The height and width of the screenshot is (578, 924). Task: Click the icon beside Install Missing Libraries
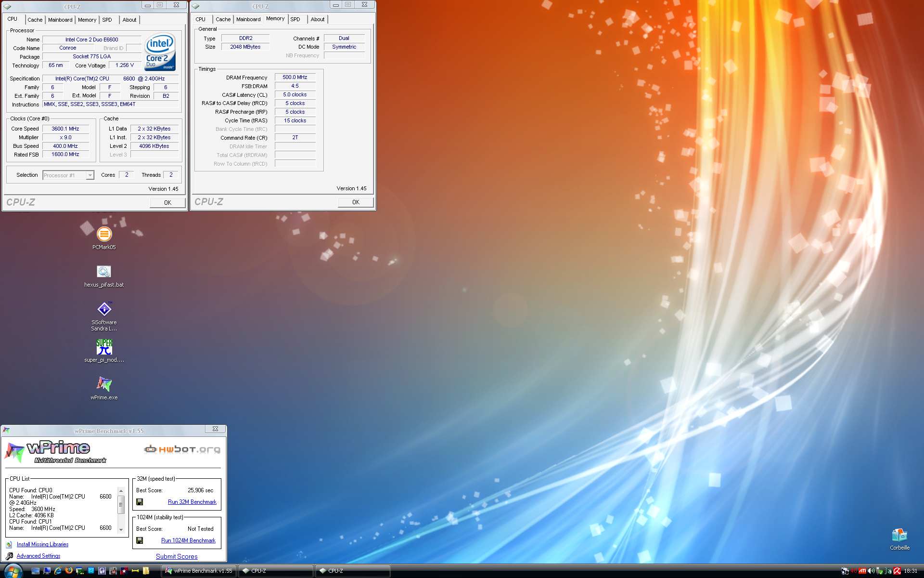click(x=9, y=544)
